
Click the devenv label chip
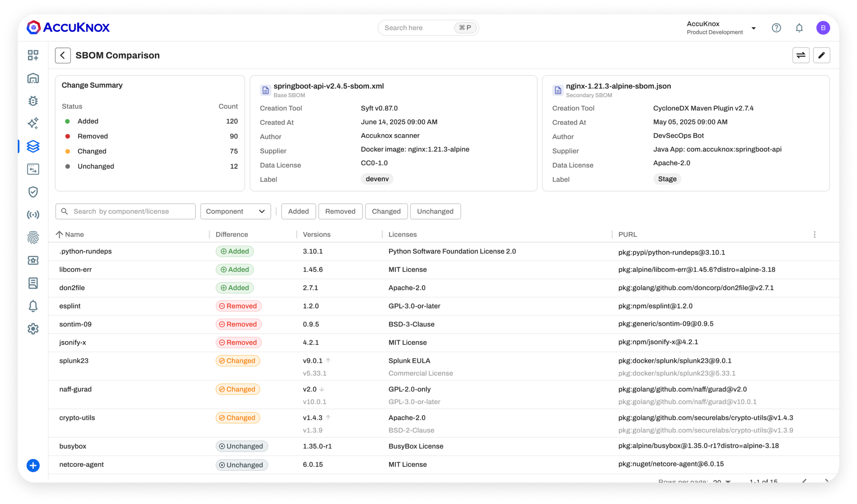pos(377,179)
